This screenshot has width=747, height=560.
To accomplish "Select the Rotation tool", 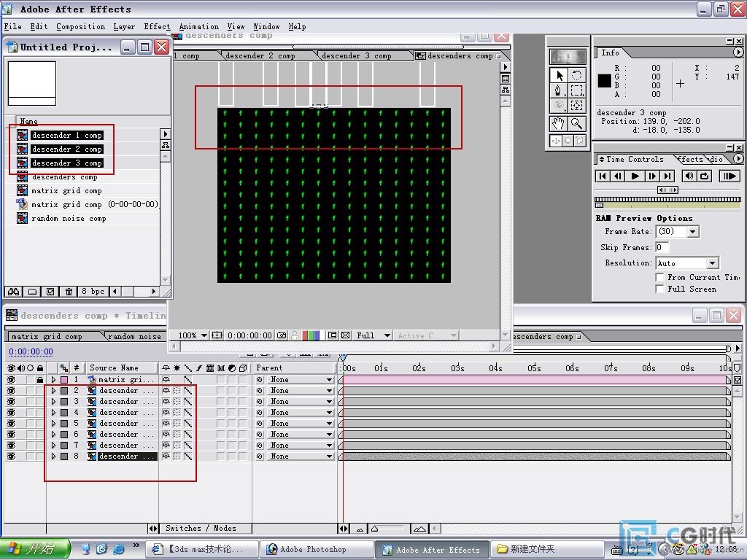I will click(x=576, y=75).
